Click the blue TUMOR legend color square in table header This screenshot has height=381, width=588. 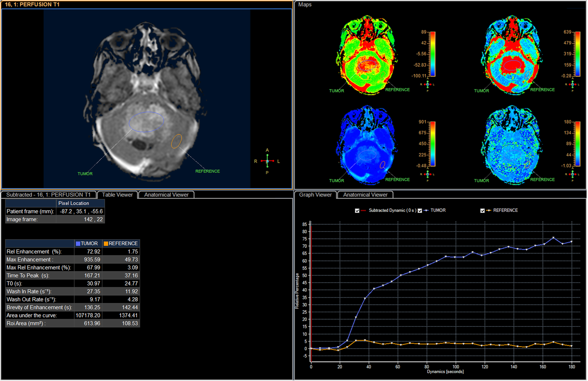[78, 243]
